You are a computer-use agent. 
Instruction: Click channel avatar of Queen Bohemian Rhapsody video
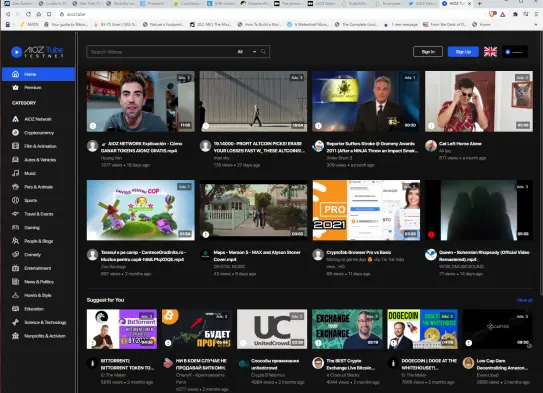431,254
